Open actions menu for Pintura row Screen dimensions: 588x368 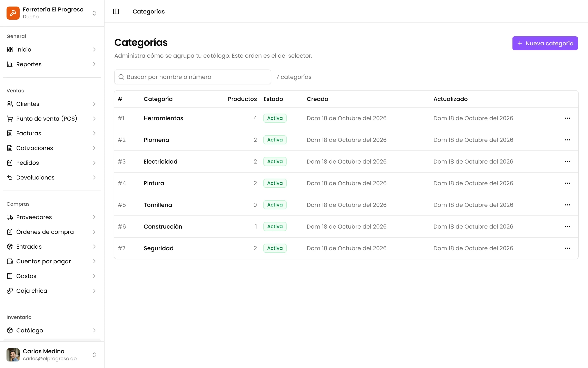(x=567, y=183)
